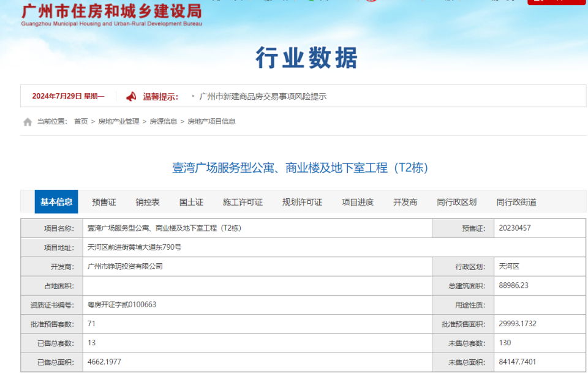588x374 pixels.
Task: Select the 开发商 tab
Action: pyautogui.click(x=405, y=201)
